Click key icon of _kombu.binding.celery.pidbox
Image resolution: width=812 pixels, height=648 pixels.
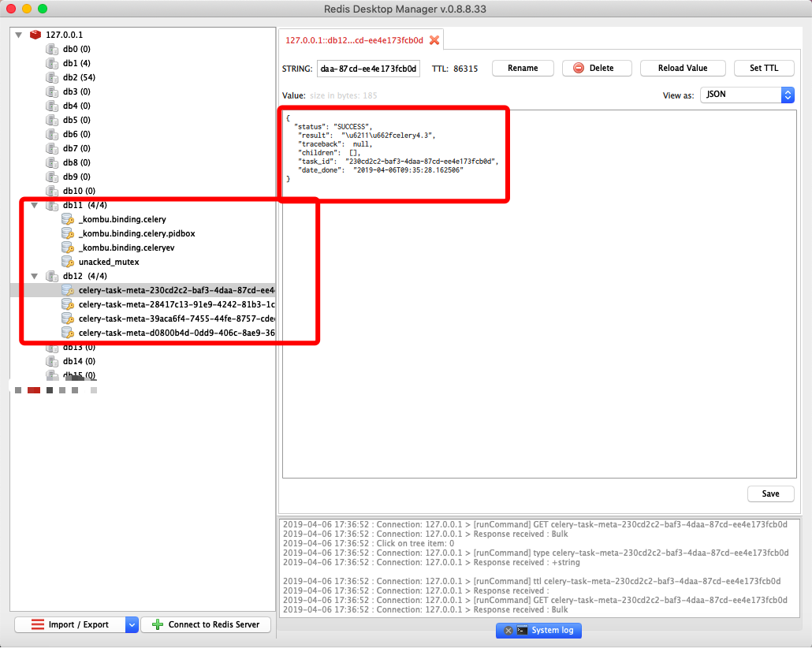(x=68, y=233)
